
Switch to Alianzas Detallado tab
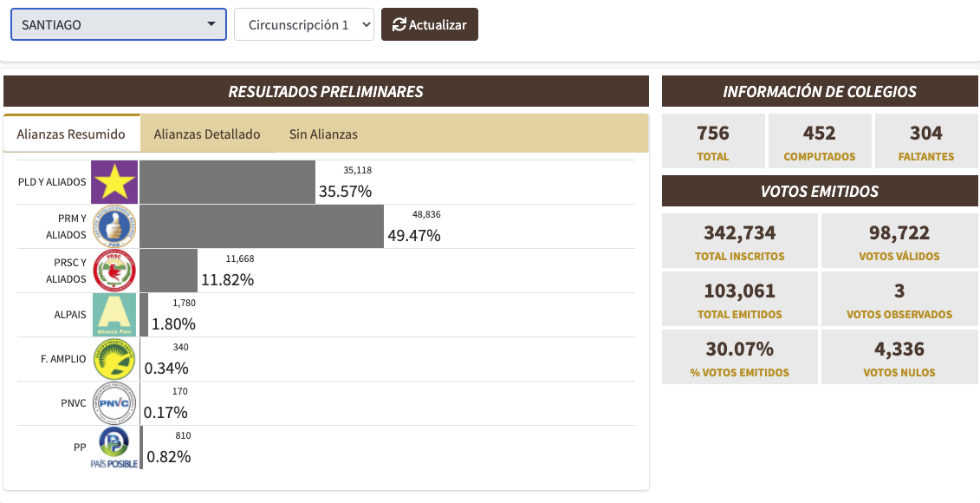click(207, 134)
